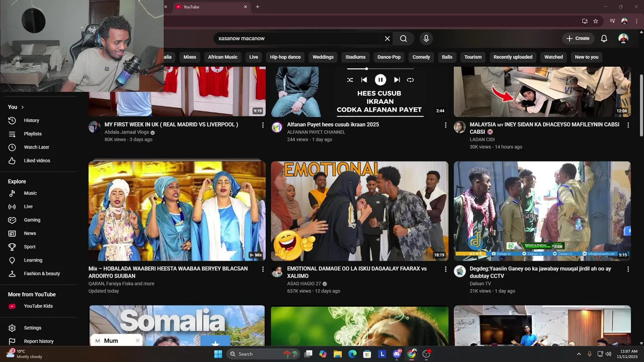Open the Dalsan TV channel link

480,284
